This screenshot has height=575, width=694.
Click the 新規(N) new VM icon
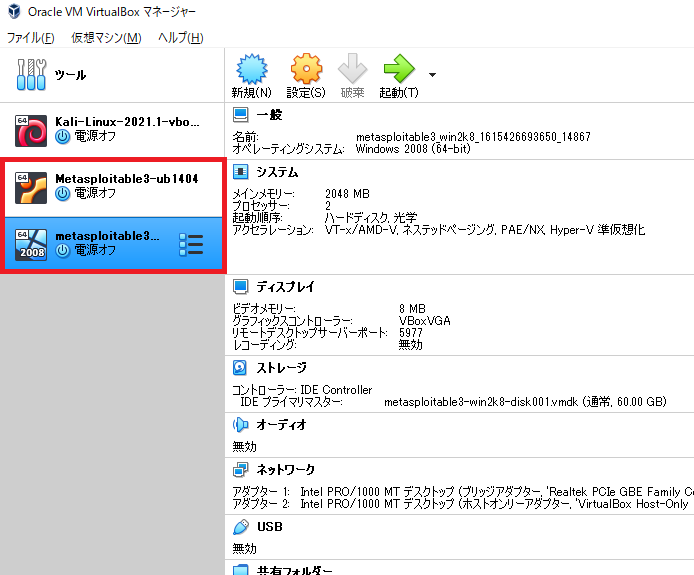tap(252, 69)
